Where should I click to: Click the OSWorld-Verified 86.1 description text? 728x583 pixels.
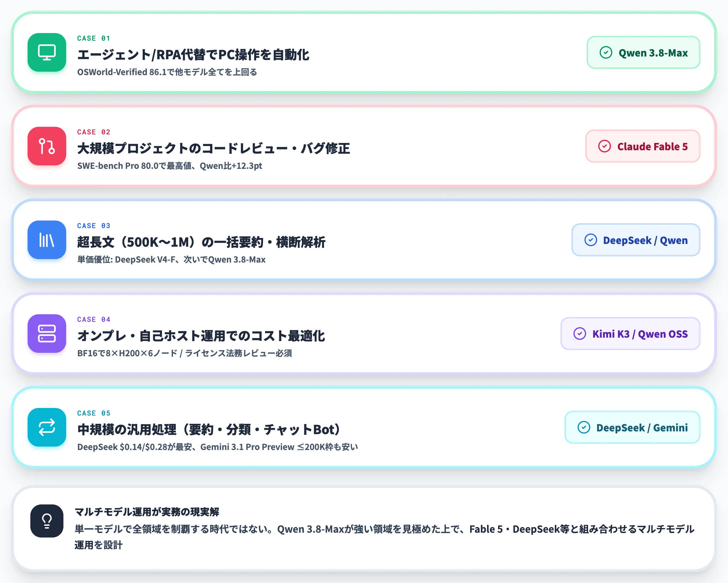[x=167, y=72]
